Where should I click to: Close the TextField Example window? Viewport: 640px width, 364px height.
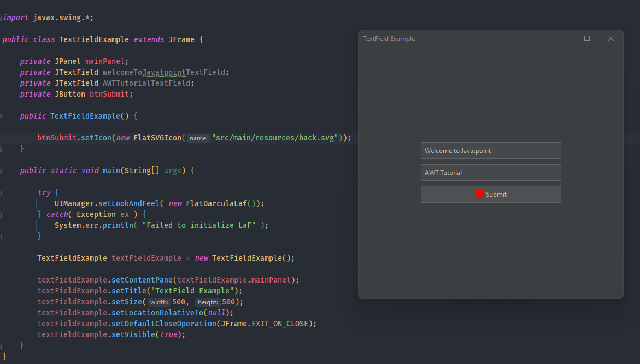[x=611, y=38]
